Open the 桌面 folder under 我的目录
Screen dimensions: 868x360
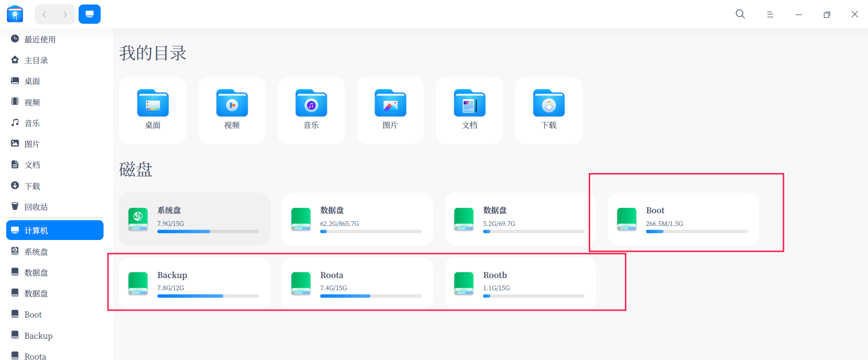coord(153,110)
